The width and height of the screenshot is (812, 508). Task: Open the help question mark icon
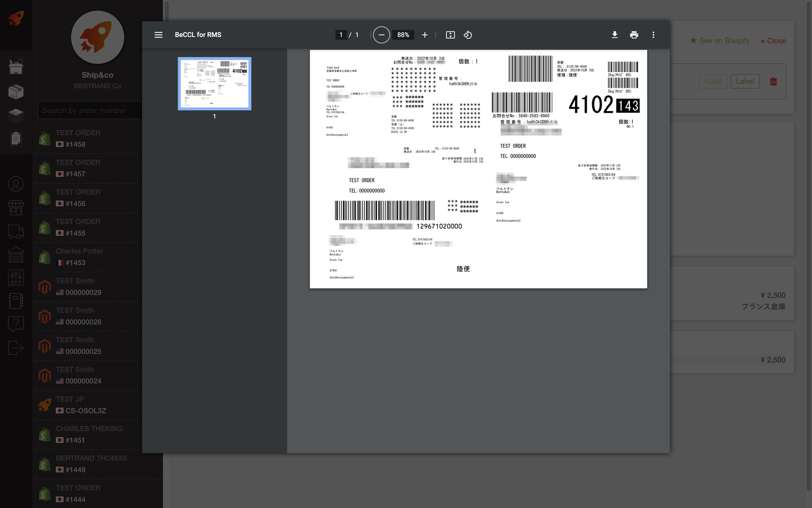coord(16,323)
